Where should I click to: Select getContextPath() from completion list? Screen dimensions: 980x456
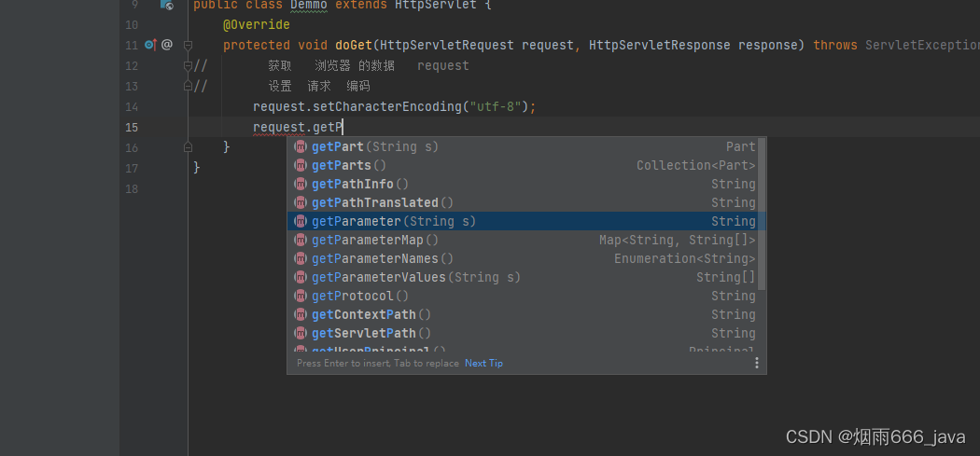pos(371,314)
